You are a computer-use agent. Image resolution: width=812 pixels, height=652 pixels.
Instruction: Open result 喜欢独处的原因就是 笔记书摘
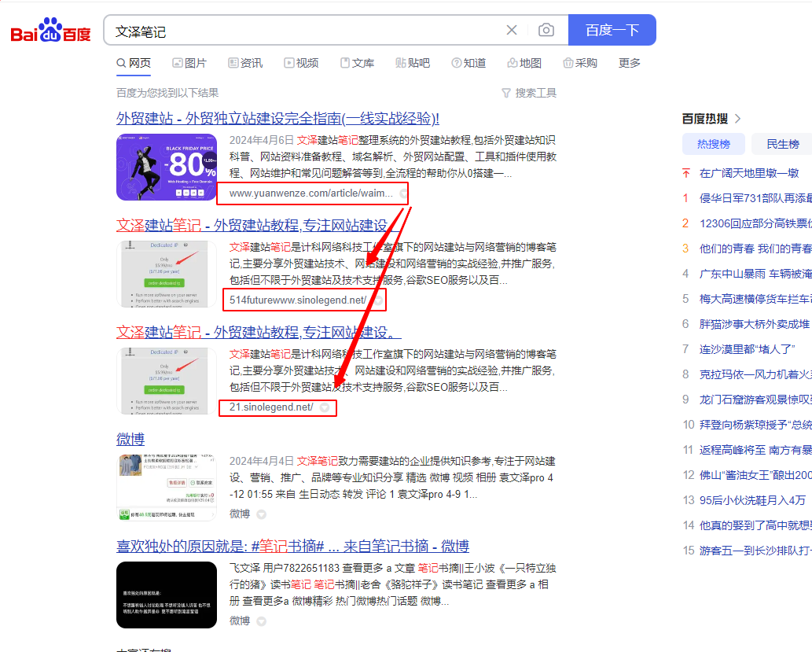click(x=292, y=547)
